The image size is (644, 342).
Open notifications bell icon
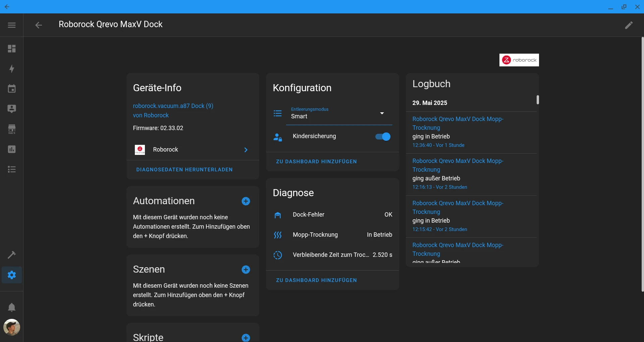12,307
